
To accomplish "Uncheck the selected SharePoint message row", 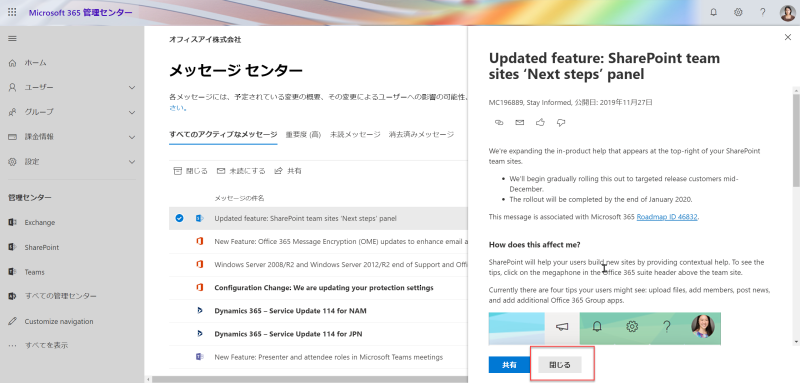I will click(x=179, y=218).
